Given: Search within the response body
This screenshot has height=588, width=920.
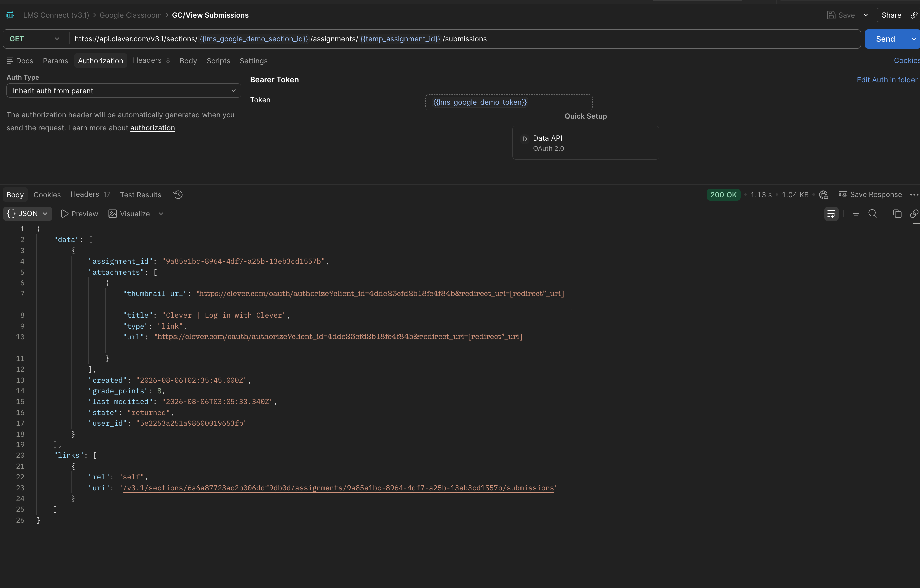Looking at the screenshot, I should (x=873, y=214).
